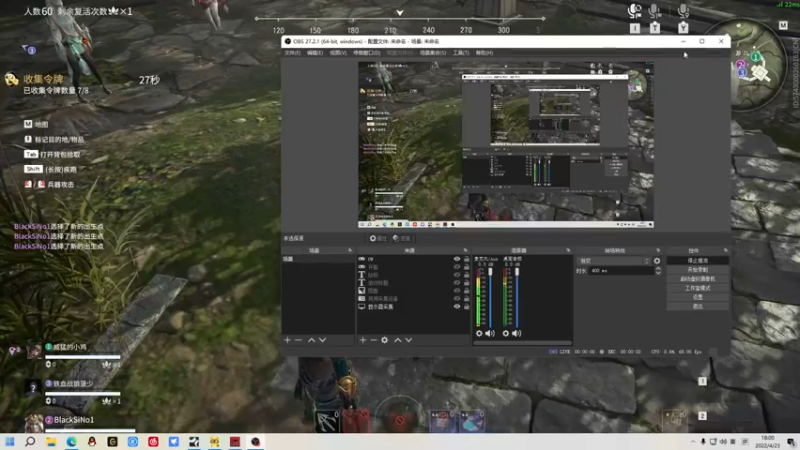800x450 pixels.
Task: Click the 退出 button in OBS controls
Action: coord(697,307)
